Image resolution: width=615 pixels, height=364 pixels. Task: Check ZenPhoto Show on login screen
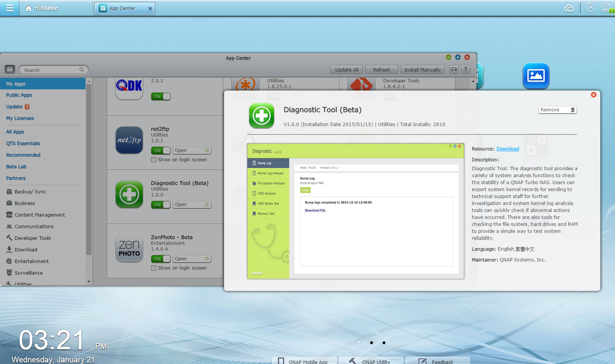pyautogui.click(x=154, y=268)
